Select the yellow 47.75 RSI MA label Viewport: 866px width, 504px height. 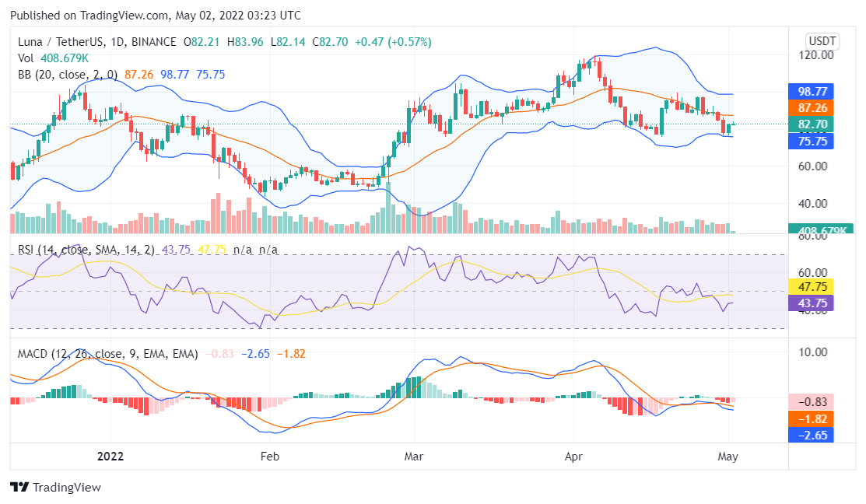812,287
